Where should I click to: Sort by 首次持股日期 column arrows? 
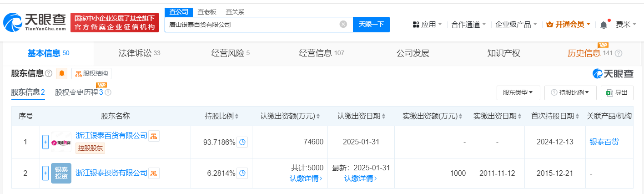click(x=577, y=116)
